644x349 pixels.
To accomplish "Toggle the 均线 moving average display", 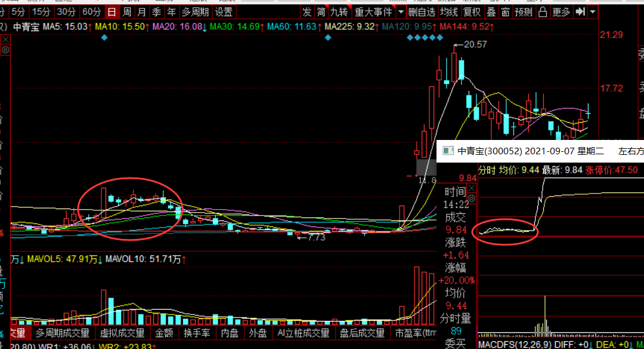I will coord(449,12).
